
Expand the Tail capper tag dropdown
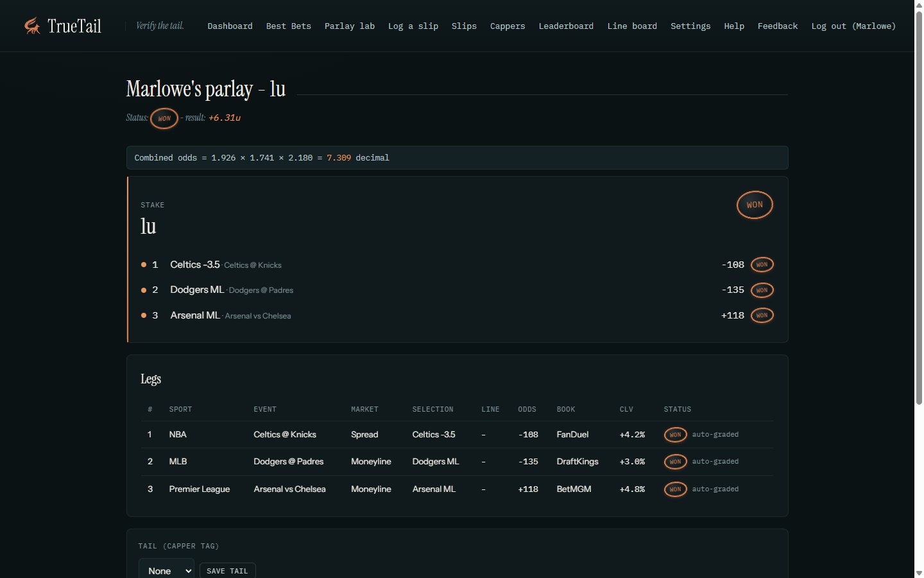coord(166,570)
